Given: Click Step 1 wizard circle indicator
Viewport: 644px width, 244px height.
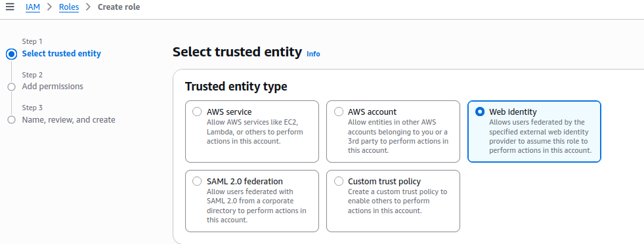Looking at the screenshot, I should click(x=12, y=54).
